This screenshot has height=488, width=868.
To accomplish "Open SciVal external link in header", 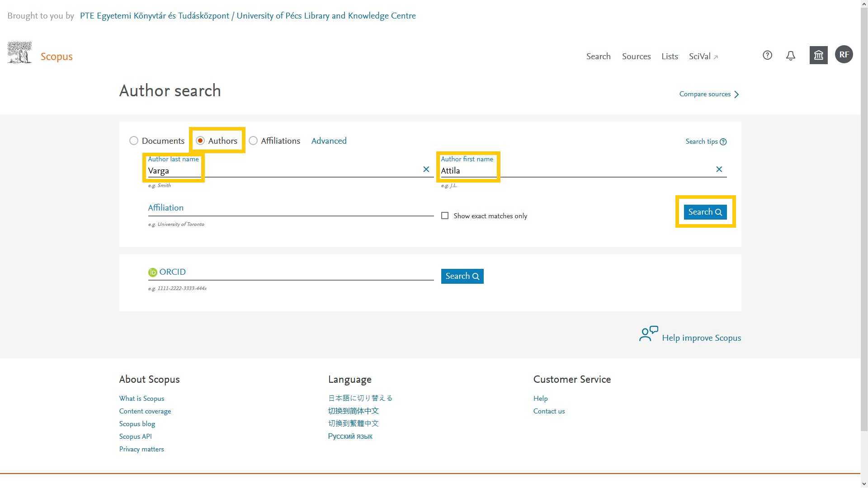I will point(703,56).
